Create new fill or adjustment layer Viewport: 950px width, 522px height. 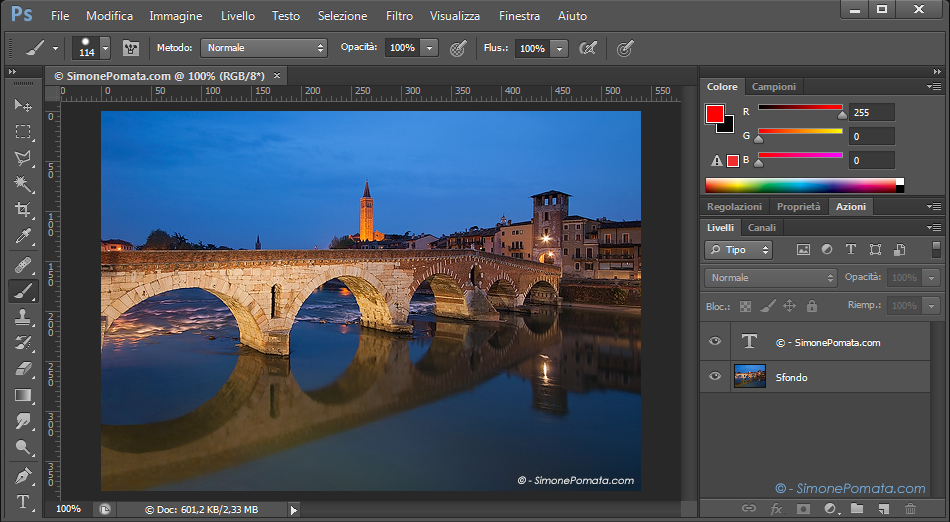830,509
